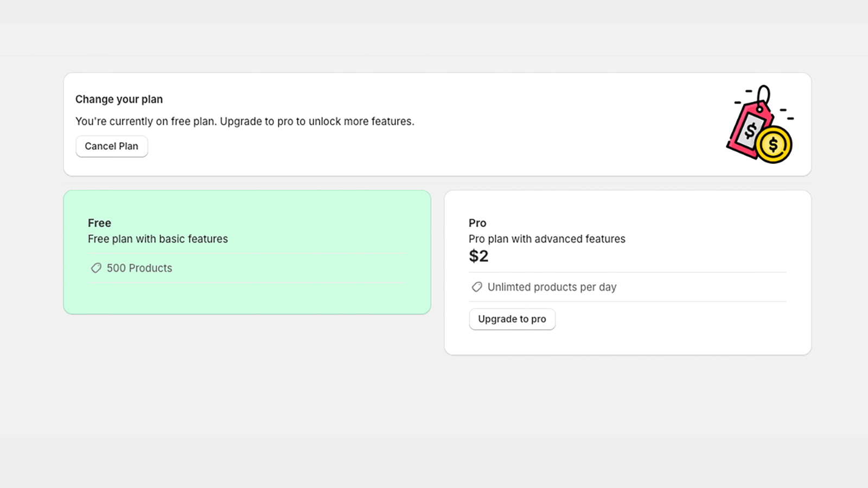Select the tag icon in the Free plan card
The image size is (868, 488).
pos(96,268)
